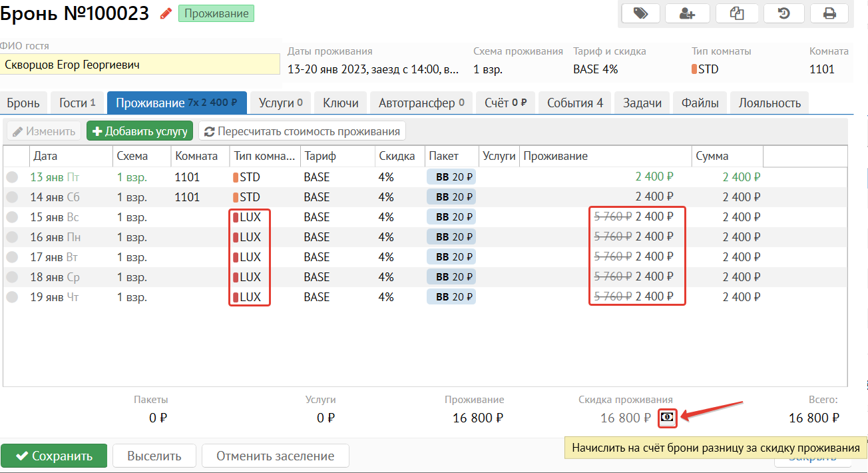Select the row circle for 13 янв
The height and width of the screenshot is (473, 868).
tap(12, 177)
